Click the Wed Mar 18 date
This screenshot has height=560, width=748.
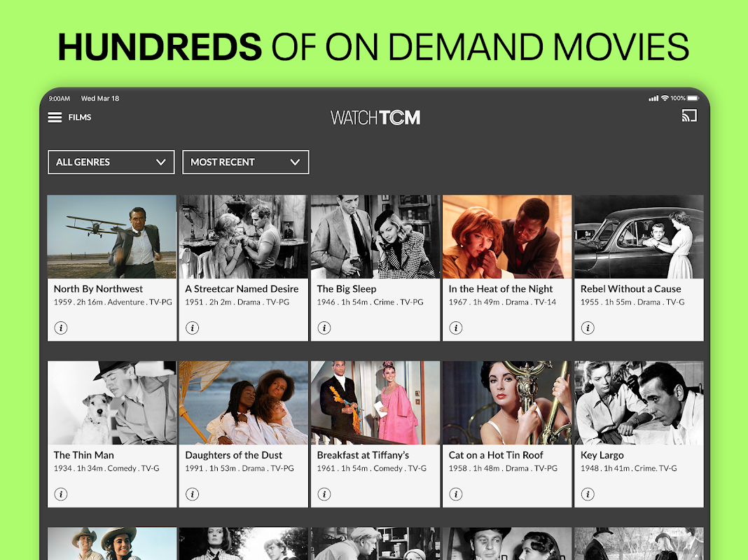click(x=100, y=99)
